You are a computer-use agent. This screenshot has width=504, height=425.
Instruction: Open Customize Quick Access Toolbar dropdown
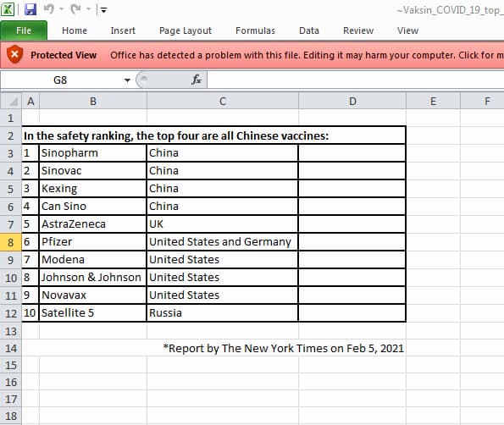(x=103, y=10)
